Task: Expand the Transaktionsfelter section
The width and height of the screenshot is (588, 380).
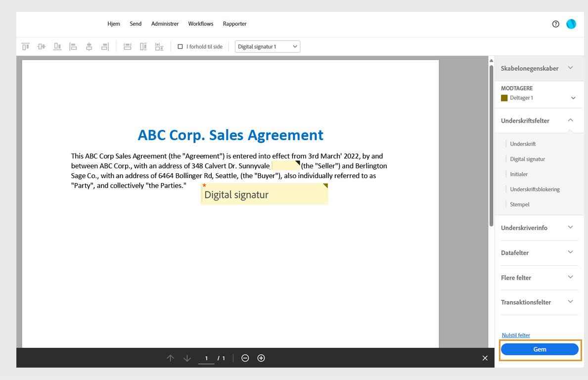Action: click(539, 302)
